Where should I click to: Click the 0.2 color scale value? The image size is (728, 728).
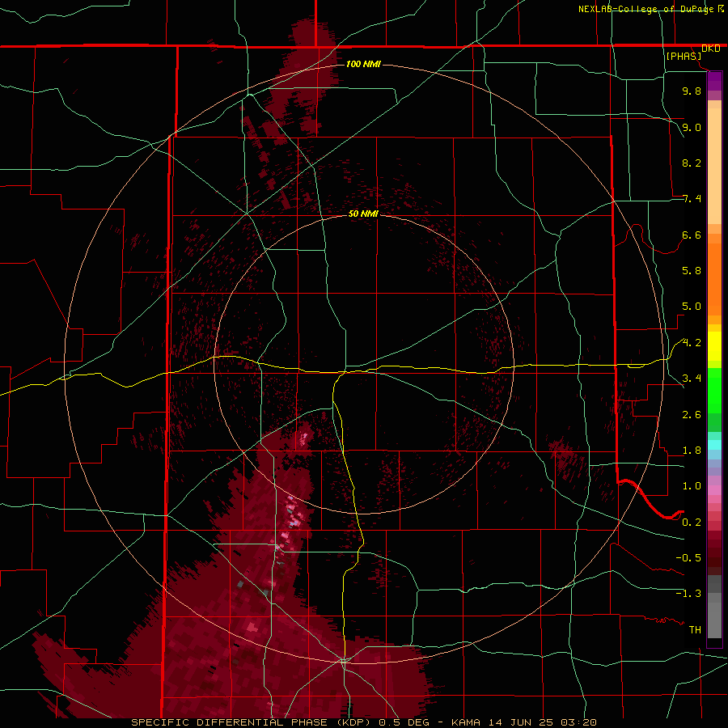pyautogui.click(x=692, y=523)
